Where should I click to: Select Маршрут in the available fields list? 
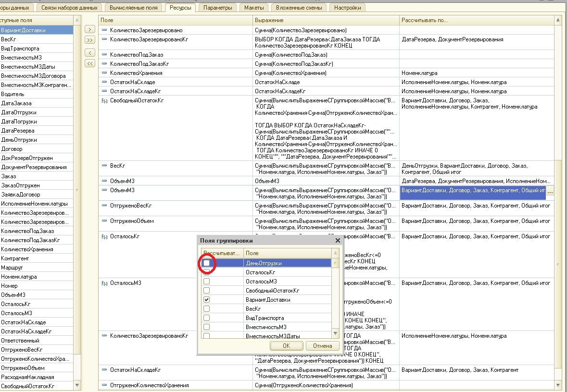click(x=37, y=268)
